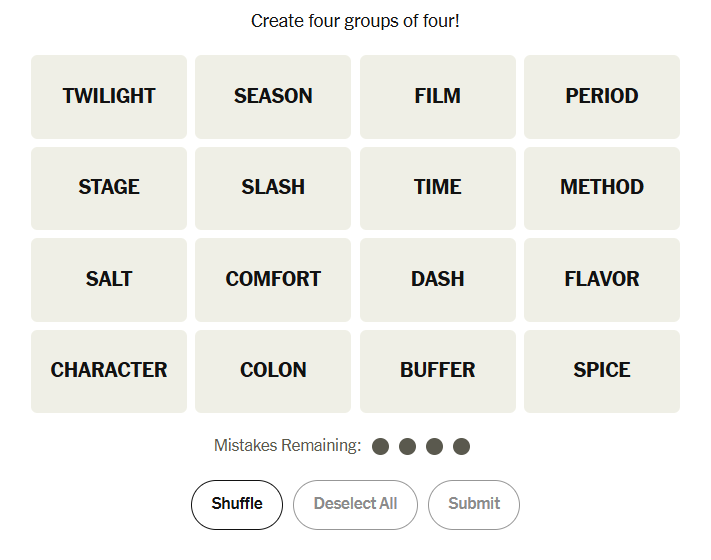Pick the METHOD tile
This screenshot has height=560, width=711.
[602, 188]
